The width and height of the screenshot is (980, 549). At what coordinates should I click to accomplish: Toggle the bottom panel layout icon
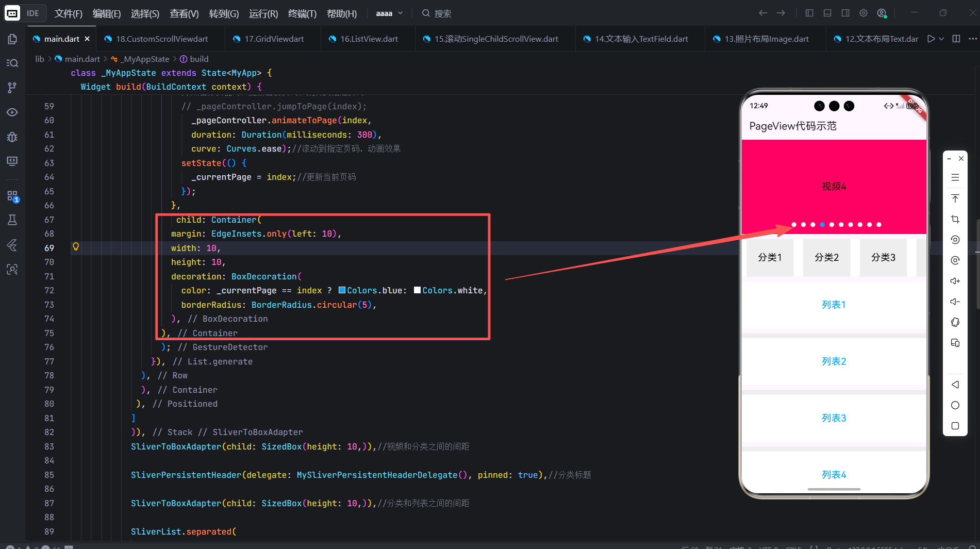827,13
